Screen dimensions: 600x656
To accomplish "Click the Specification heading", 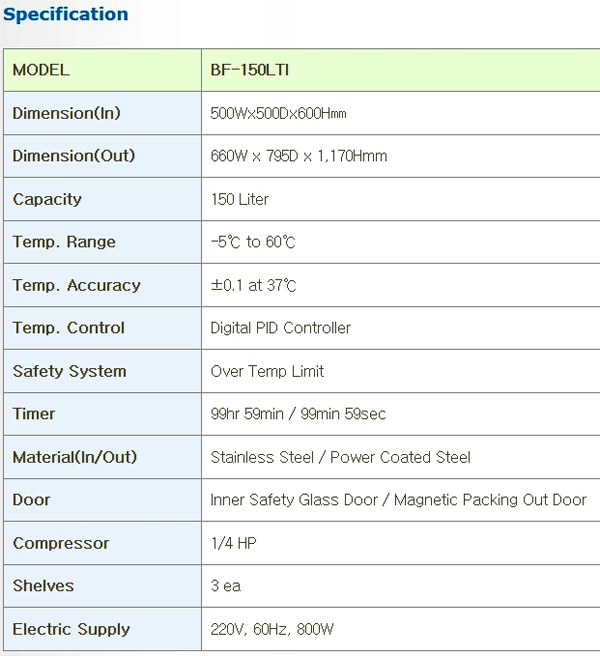I will [x=66, y=14].
